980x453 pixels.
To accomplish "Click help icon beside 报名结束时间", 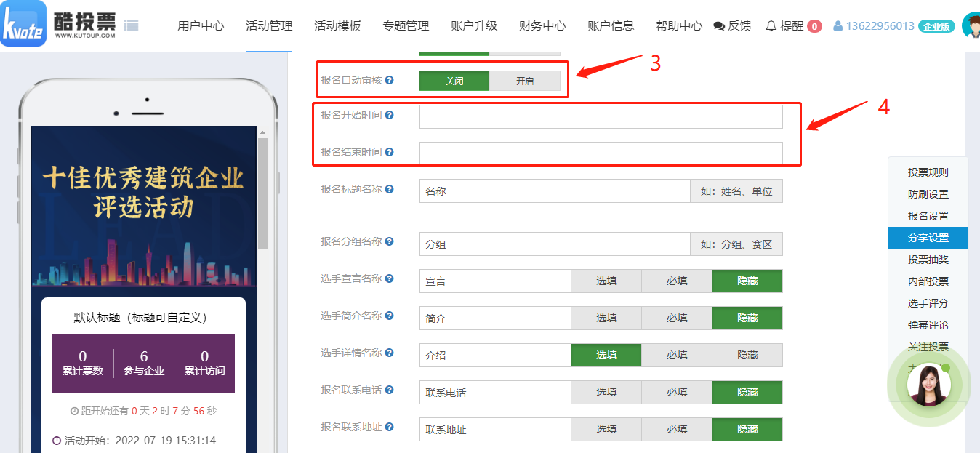I will [x=390, y=152].
